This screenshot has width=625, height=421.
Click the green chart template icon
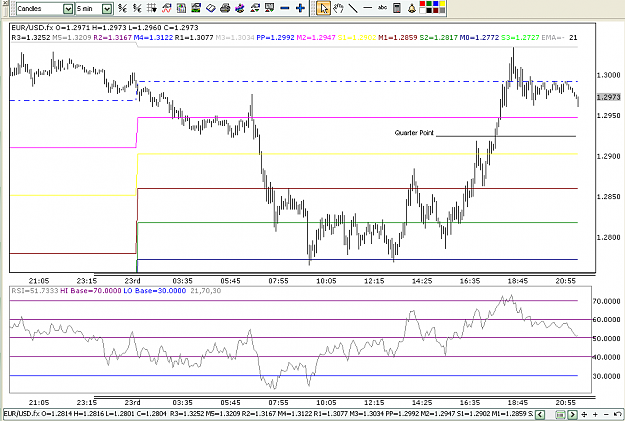click(196, 8)
